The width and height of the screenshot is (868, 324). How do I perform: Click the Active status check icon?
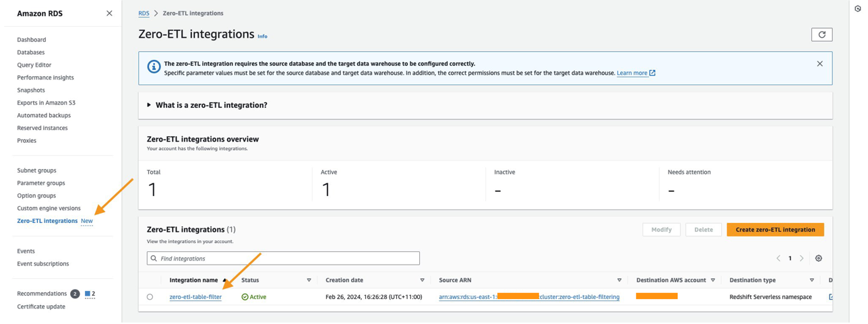click(245, 297)
